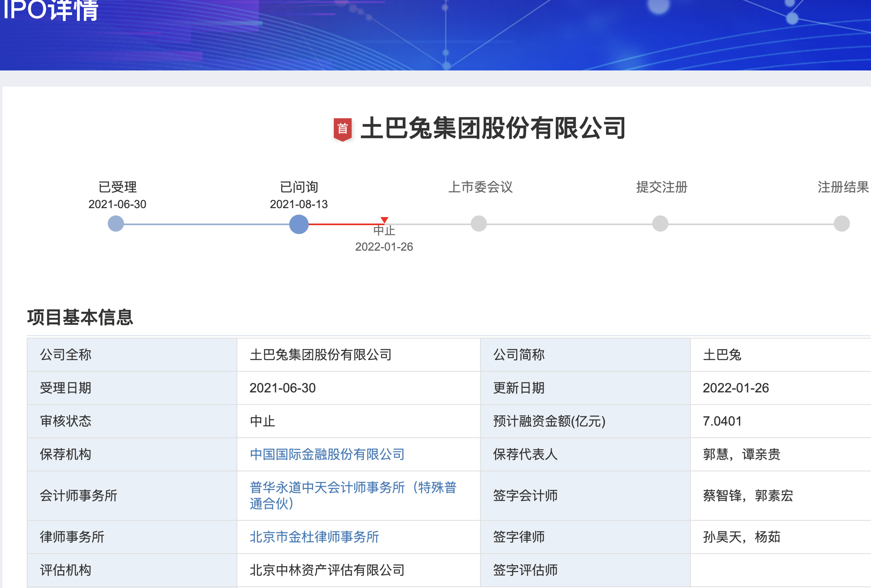This screenshot has width=871, height=588.
Task: Click the 项目基本信息 section heading
Action: [x=80, y=317]
